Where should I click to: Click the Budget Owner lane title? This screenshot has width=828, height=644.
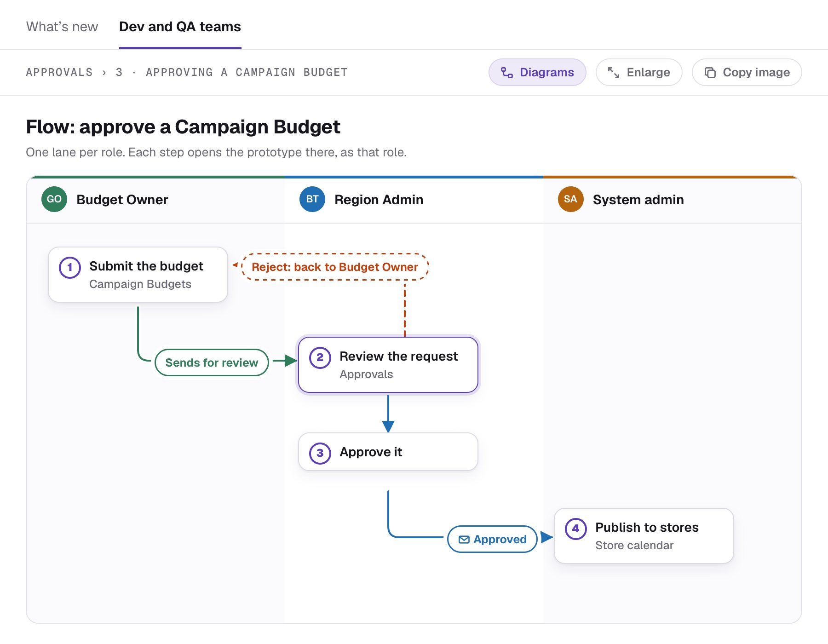(122, 200)
